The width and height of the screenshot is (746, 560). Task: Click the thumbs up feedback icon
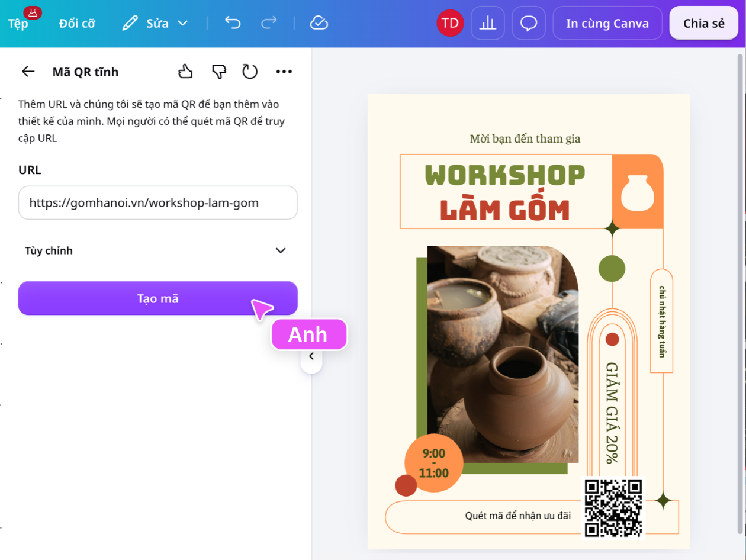click(186, 72)
